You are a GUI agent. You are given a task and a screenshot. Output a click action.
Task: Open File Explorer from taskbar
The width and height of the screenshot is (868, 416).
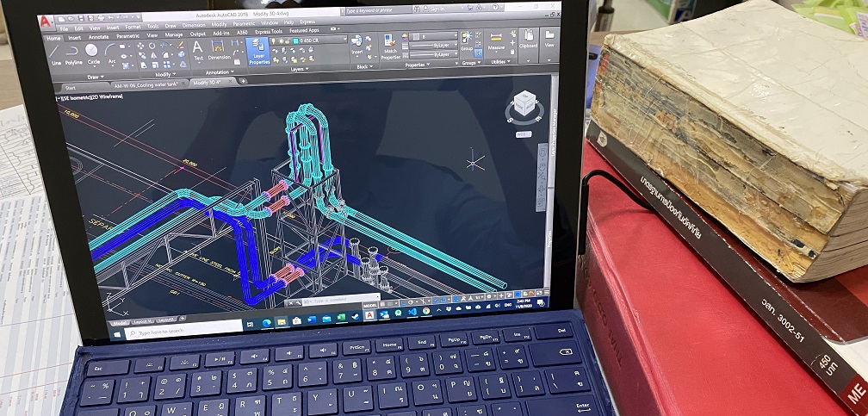(282, 322)
